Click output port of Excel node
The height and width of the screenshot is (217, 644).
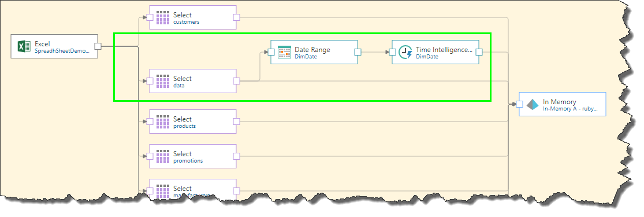pyautogui.click(x=98, y=46)
